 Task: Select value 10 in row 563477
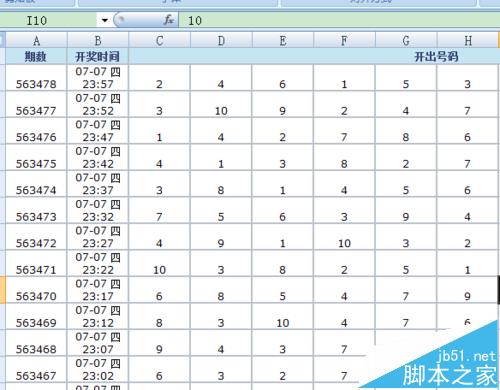[221, 104]
